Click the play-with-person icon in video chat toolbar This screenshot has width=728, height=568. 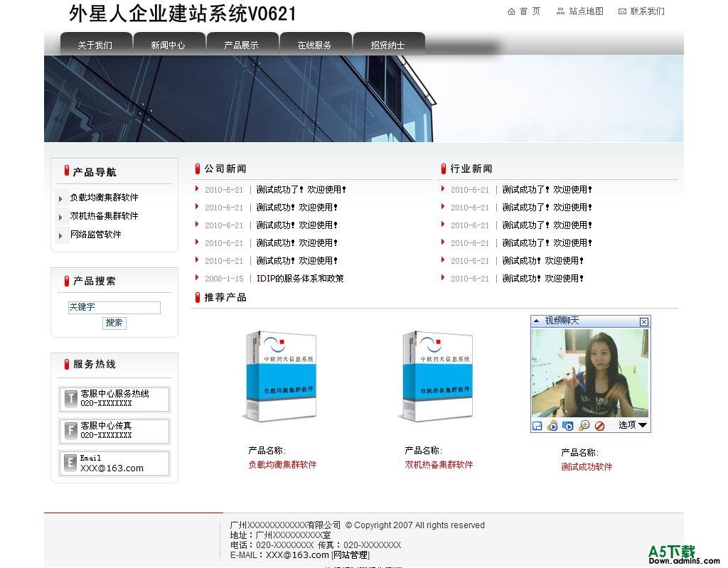pyautogui.click(x=552, y=425)
